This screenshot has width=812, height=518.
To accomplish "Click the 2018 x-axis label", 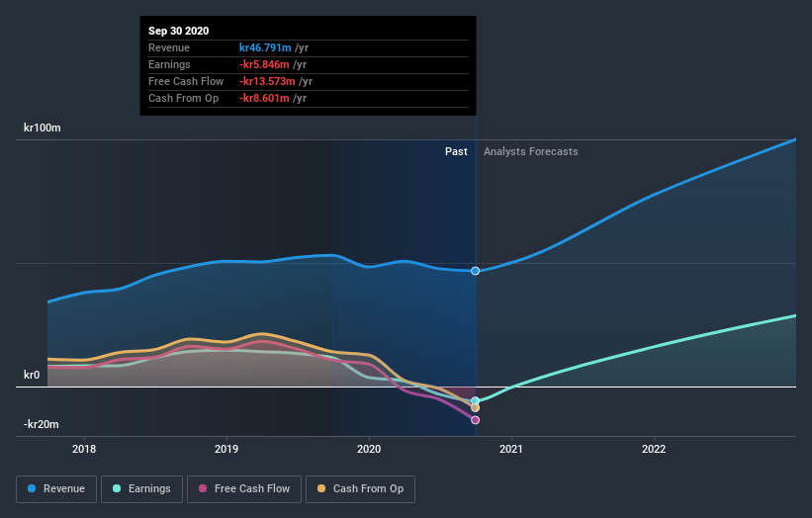I will pyautogui.click(x=84, y=449).
